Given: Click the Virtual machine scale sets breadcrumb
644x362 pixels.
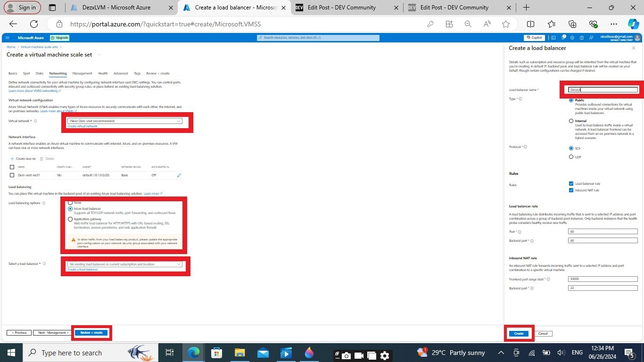Looking at the screenshot, I should (x=39, y=47).
